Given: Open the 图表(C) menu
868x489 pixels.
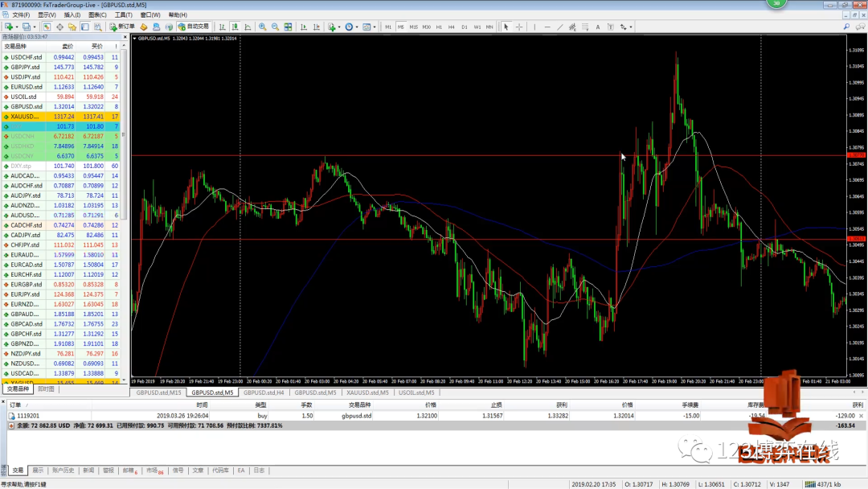Looking at the screenshot, I should [x=97, y=15].
